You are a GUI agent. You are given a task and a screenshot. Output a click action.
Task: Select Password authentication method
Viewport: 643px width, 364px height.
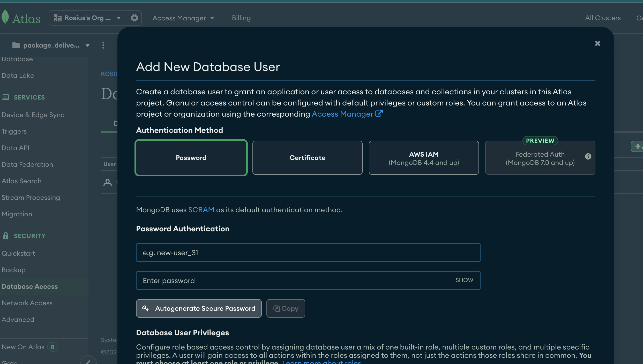coord(191,158)
